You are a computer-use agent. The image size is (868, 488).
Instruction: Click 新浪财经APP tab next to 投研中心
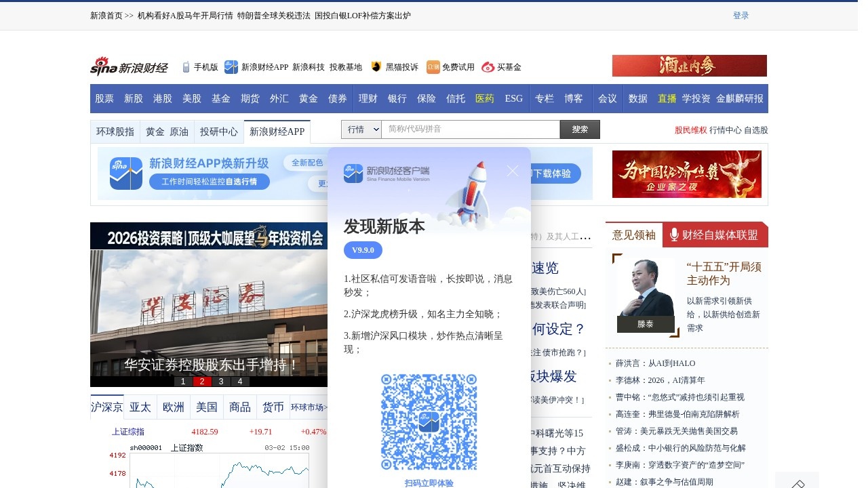point(277,131)
